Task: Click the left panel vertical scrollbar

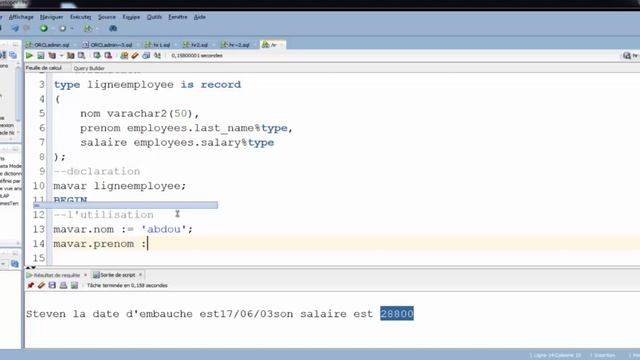Action: point(18,94)
